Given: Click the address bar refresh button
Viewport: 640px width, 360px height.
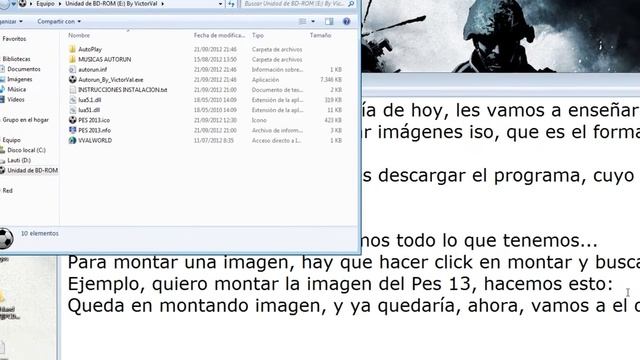Looking at the screenshot, I should [x=231, y=4].
